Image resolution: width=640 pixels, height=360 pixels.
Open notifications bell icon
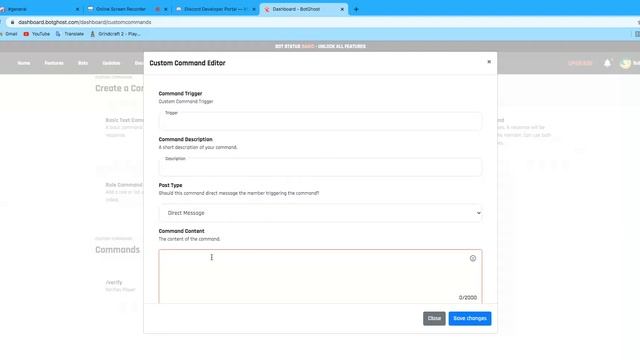[607, 63]
